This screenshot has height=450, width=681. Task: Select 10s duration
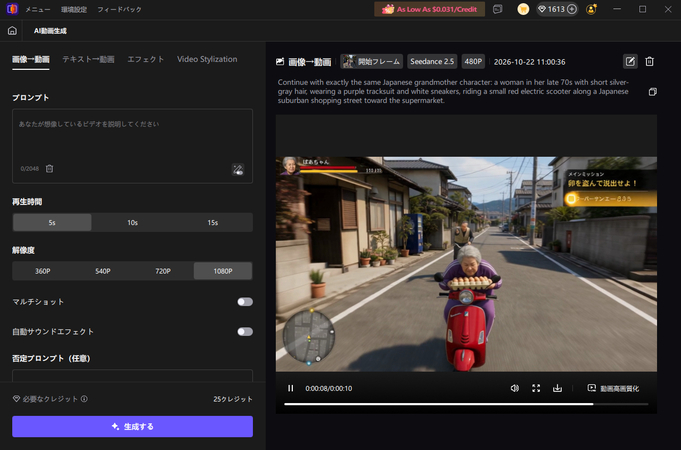[x=132, y=222]
